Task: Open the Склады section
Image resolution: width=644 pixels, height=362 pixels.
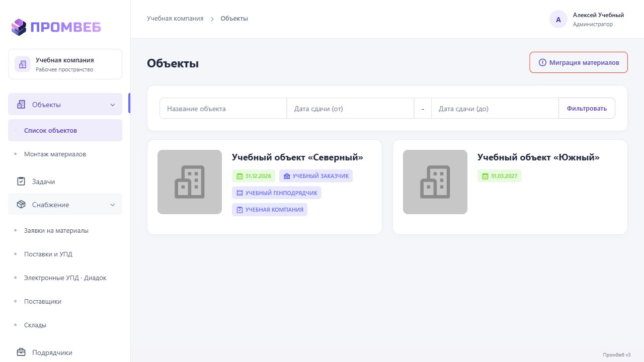Action: point(65,325)
